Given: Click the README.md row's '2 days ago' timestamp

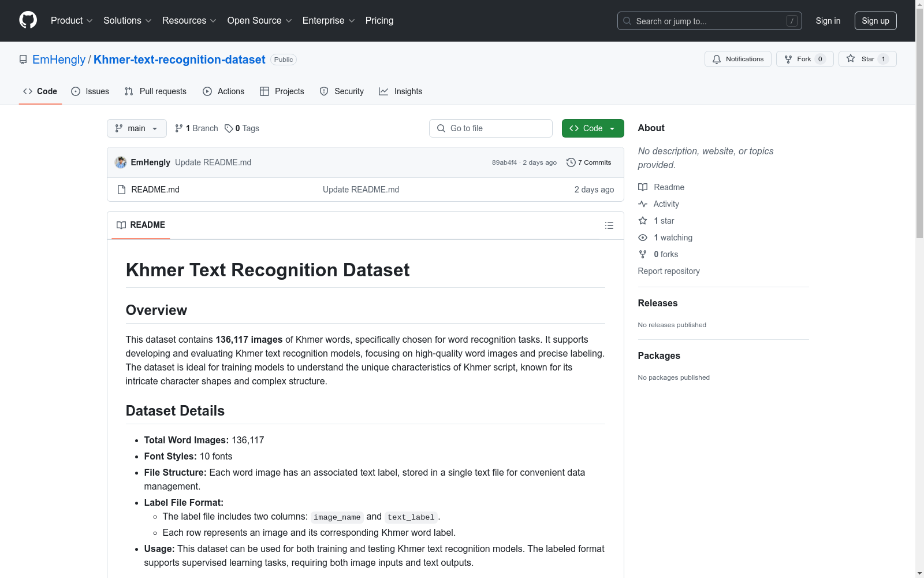Looking at the screenshot, I should click(x=594, y=190).
